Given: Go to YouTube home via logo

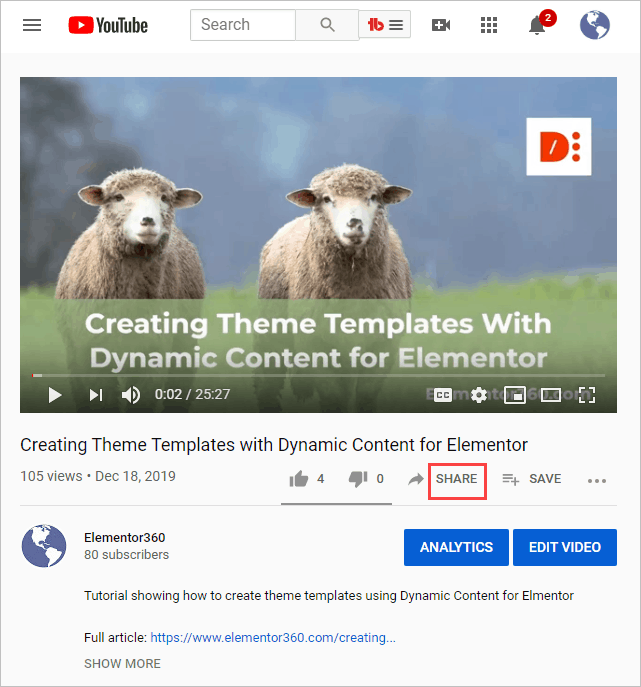Looking at the screenshot, I should pyautogui.click(x=108, y=25).
